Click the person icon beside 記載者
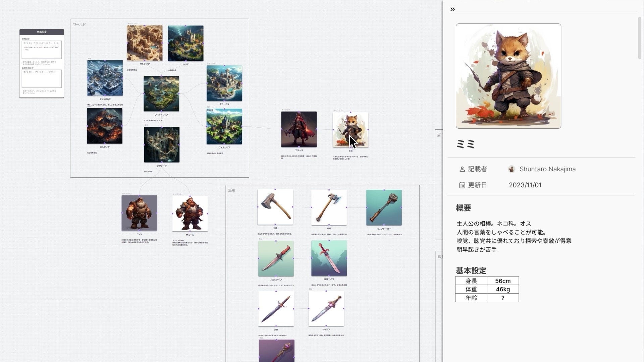This screenshot has width=644, height=362. coord(462,169)
